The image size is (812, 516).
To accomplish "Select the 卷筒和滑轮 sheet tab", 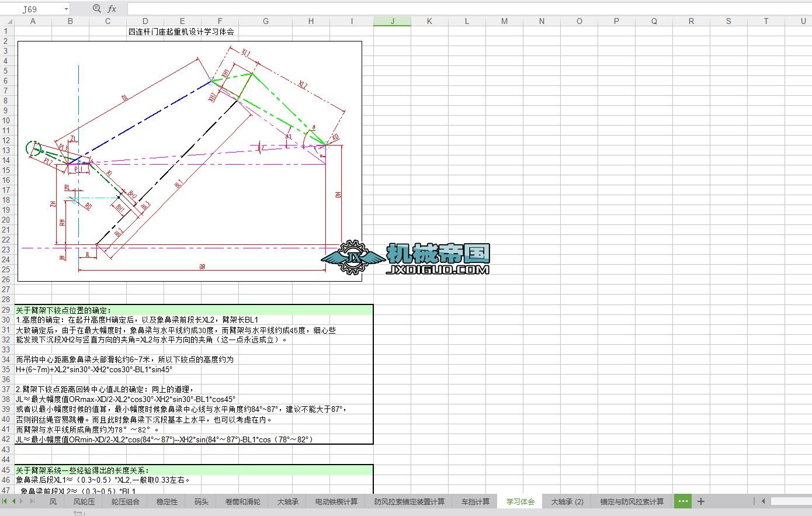I will [243, 501].
